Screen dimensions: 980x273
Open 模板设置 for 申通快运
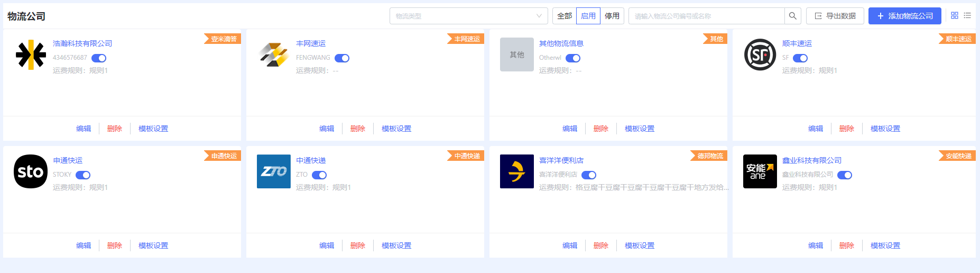tap(153, 245)
